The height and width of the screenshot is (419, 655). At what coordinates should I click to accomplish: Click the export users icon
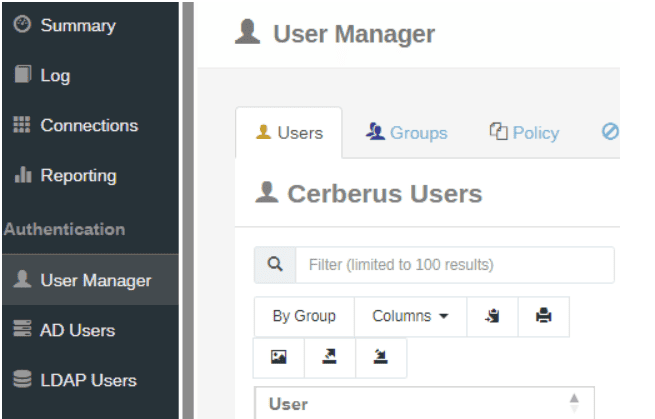tap(329, 357)
